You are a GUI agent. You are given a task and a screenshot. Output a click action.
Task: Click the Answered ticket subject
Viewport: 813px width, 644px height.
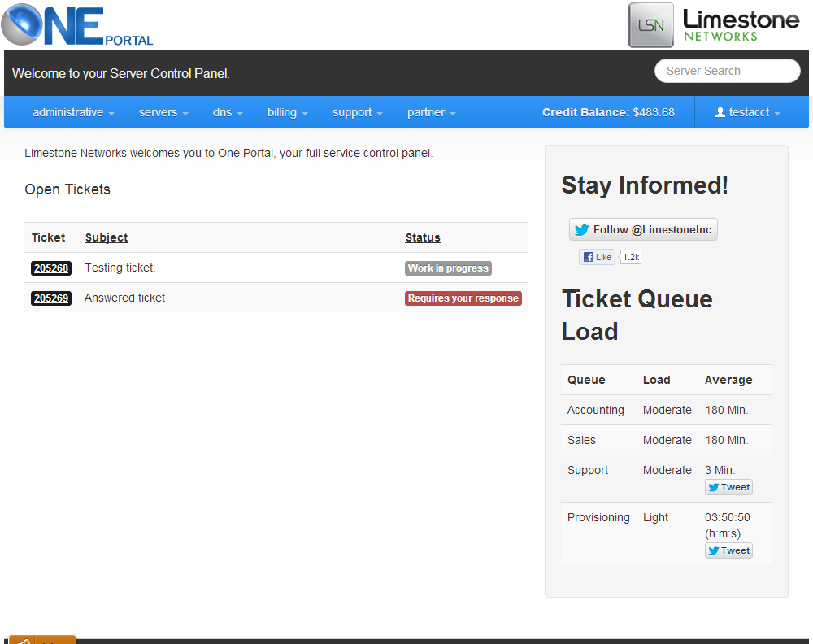[124, 298]
